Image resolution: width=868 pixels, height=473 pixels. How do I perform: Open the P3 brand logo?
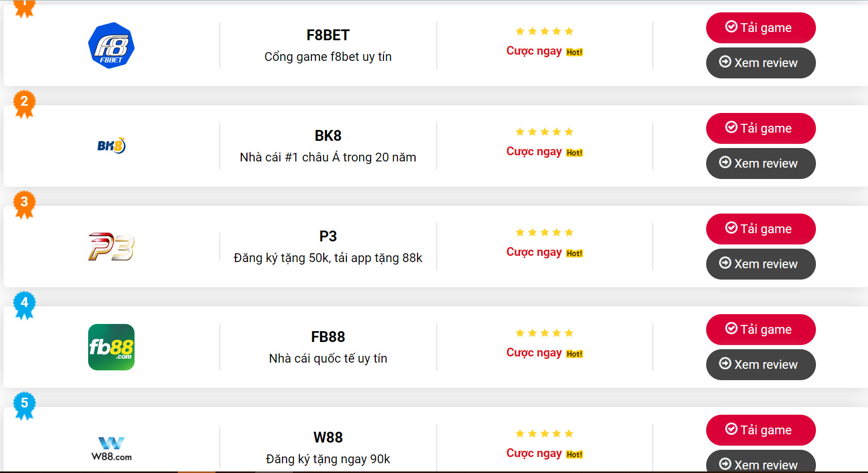[111, 247]
